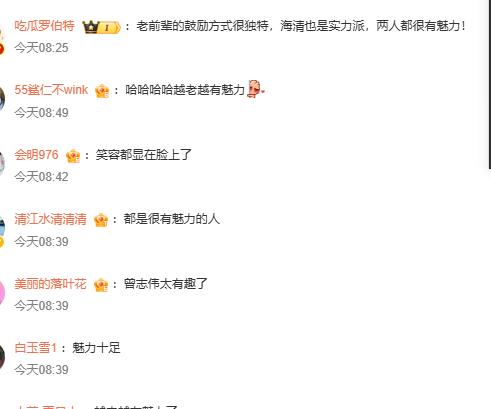The width and height of the screenshot is (491, 409).
Task: Click the avatar beside 白玉雪1
Action: point(2,357)
